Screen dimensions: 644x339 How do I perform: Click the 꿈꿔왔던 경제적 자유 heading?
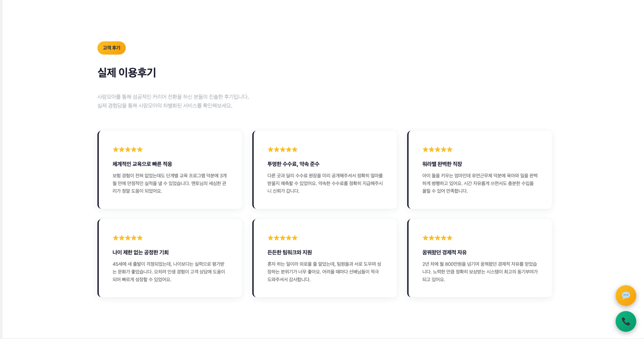445,252
